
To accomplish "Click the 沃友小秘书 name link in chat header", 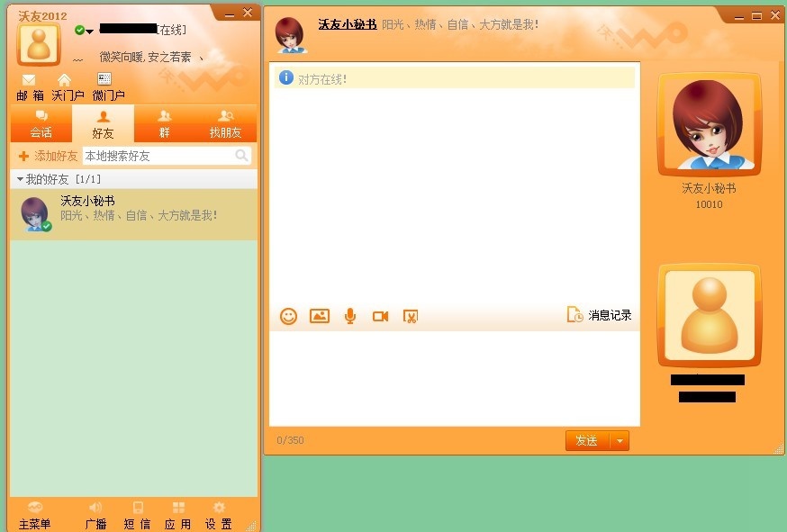I will point(348,24).
